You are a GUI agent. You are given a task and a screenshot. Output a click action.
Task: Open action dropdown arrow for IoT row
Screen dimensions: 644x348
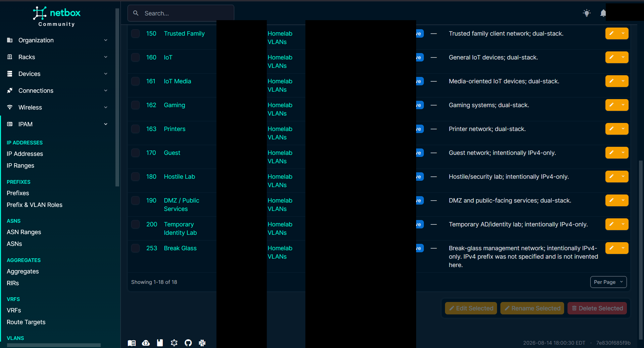pos(623,57)
